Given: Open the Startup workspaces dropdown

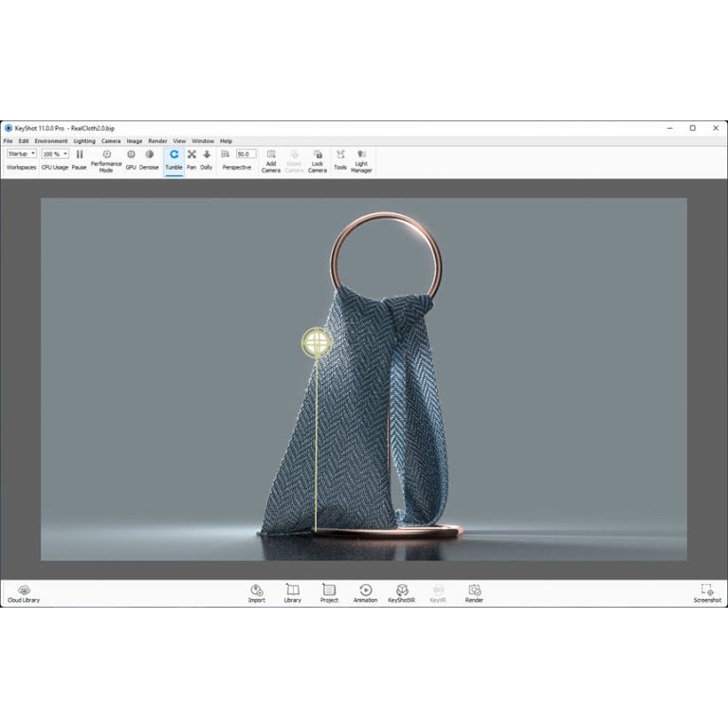Looking at the screenshot, I should (22, 154).
